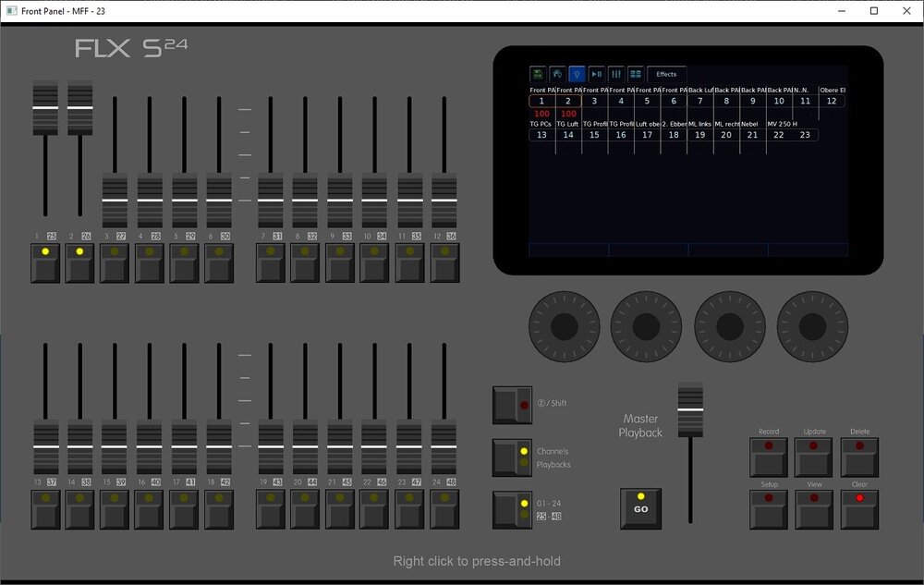
Task: Click the third encoder wheel
Action: pos(730,326)
